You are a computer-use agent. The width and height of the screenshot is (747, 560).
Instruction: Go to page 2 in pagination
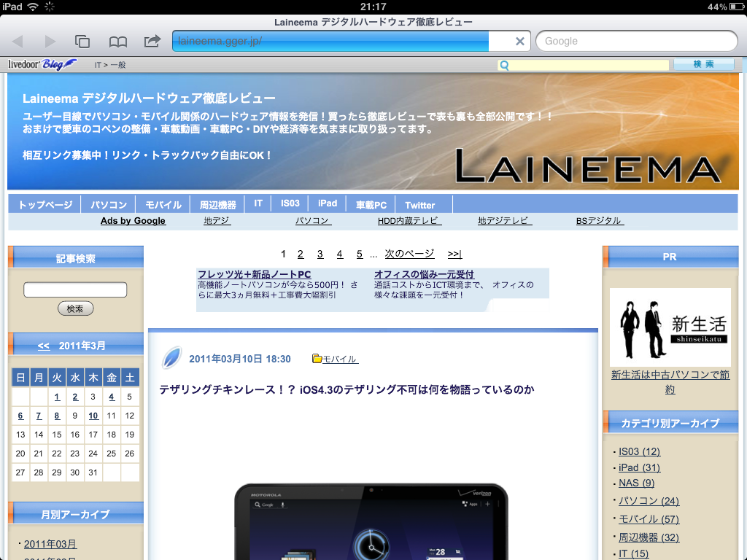301,254
